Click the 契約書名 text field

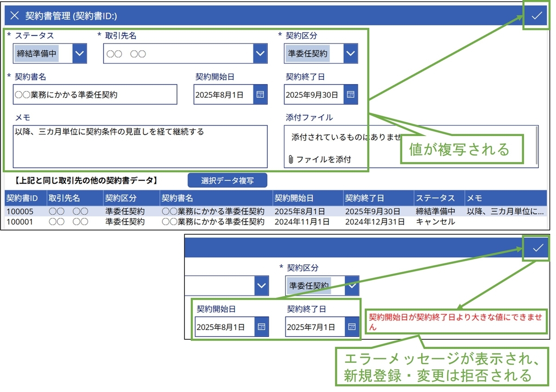(95, 94)
